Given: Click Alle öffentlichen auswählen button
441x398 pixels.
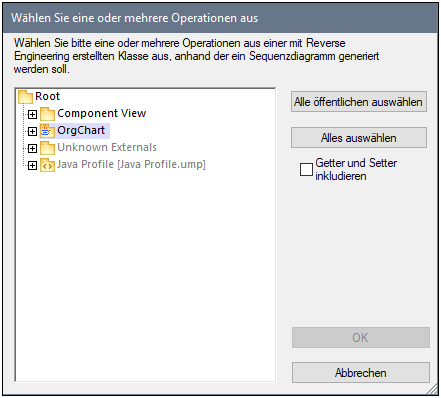Looking at the screenshot, I should tap(359, 102).
